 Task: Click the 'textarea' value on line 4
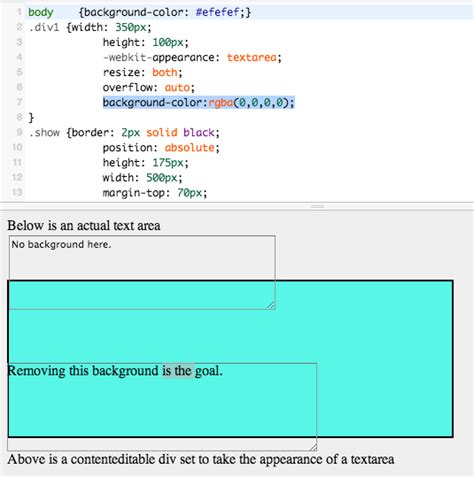(252, 57)
